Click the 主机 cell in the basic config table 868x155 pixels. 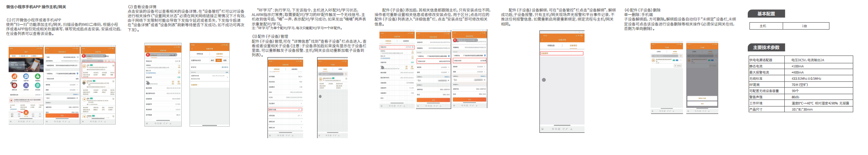766,26
